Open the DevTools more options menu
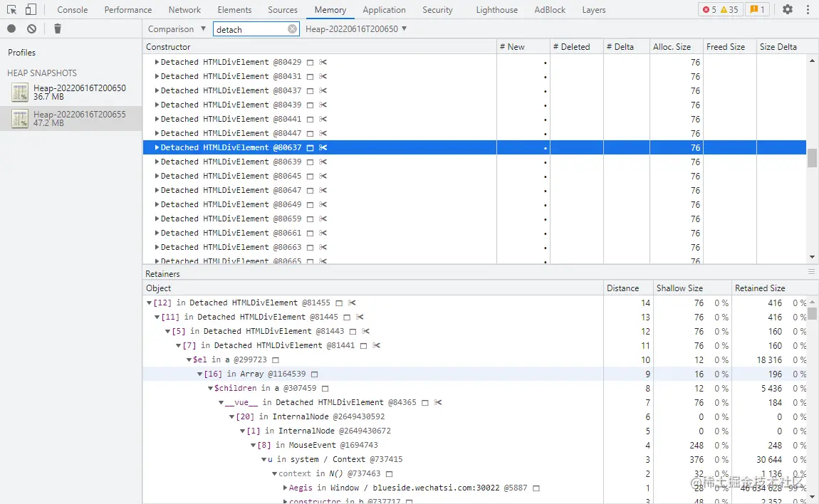The width and height of the screenshot is (819, 504). 808,9
